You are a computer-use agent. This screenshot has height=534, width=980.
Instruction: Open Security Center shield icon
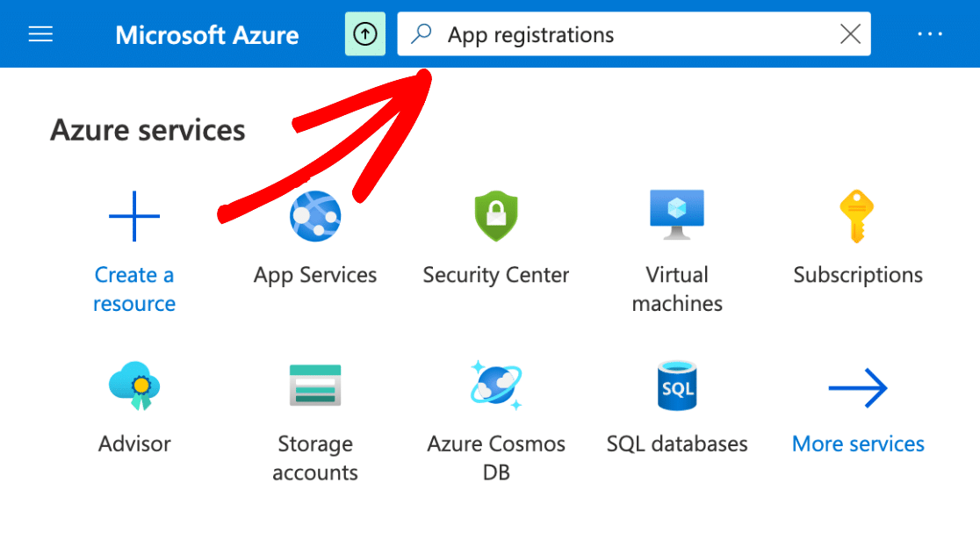[x=496, y=216]
